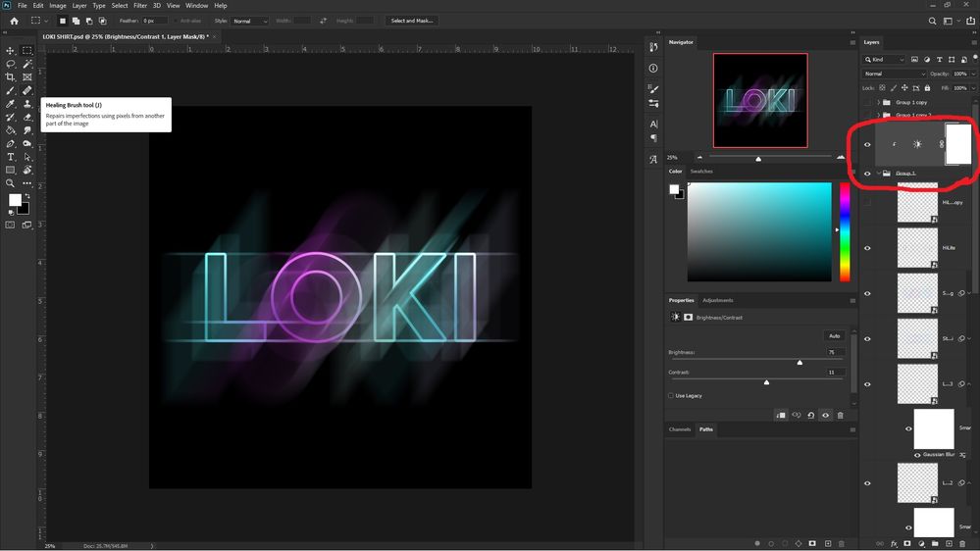Image resolution: width=980 pixels, height=551 pixels.
Task: Clip adjustment to layer in Properties panel
Action: point(781,415)
